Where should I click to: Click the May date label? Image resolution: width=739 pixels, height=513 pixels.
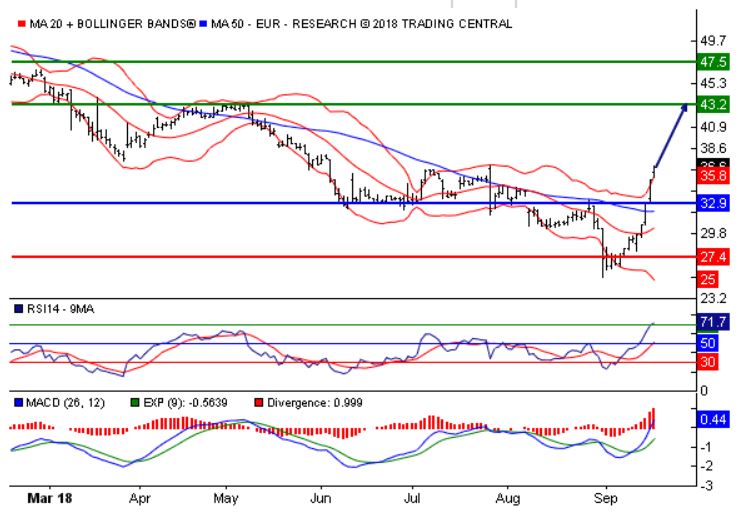[x=226, y=498]
